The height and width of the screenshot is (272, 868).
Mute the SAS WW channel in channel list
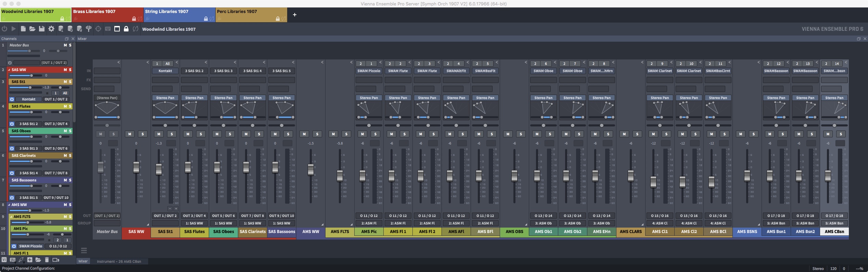pyautogui.click(x=65, y=70)
